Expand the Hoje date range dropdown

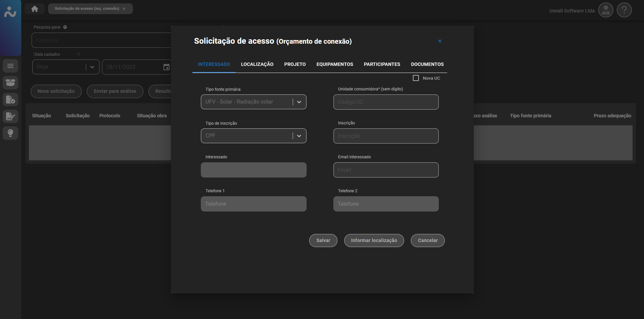92,67
